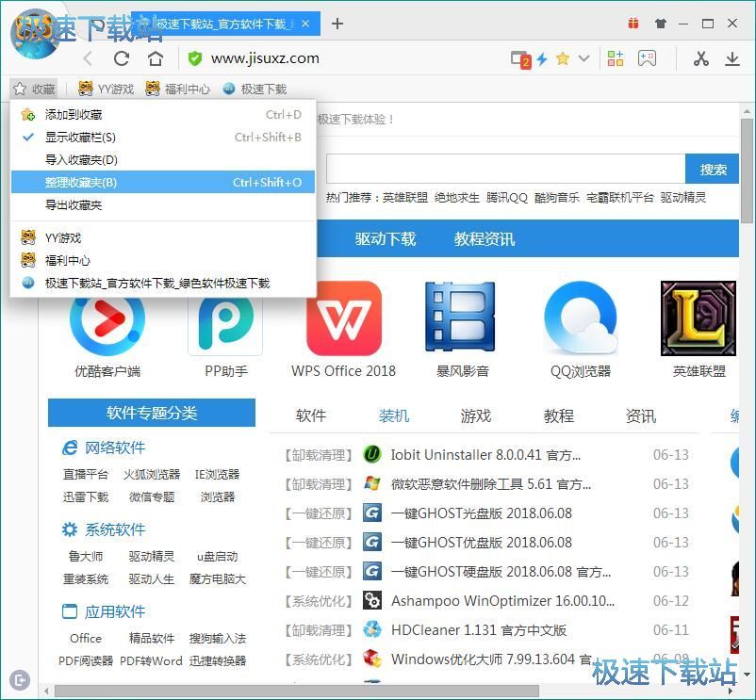Click the browser back arrow

[88, 58]
